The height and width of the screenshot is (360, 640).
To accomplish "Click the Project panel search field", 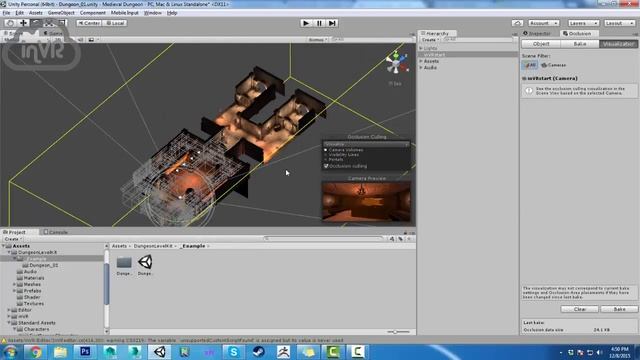I will [x=323, y=239].
